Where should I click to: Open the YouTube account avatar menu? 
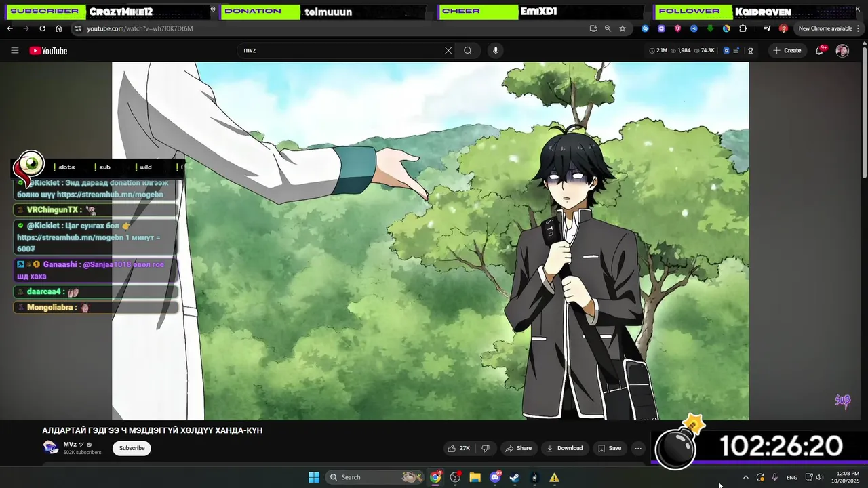pos(842,51)
